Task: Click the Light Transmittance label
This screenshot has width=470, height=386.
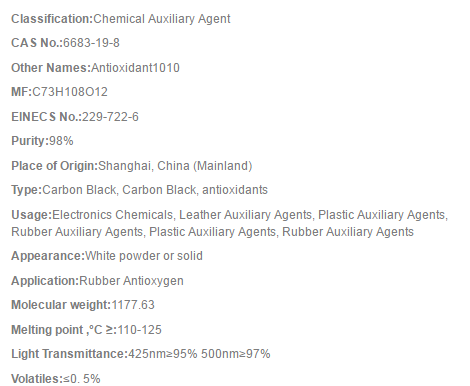Action: point(70,354)
